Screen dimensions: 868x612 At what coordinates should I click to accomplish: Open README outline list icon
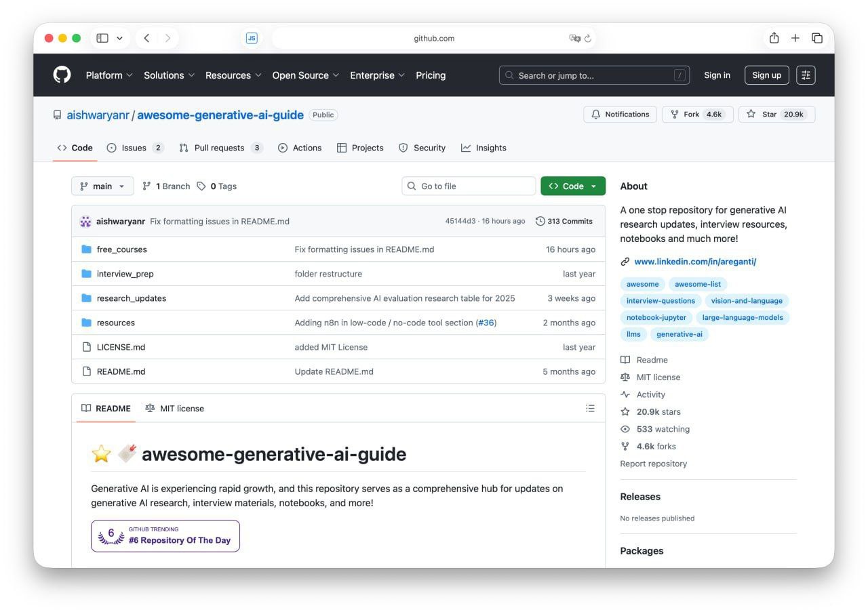(x=590, y=408)
